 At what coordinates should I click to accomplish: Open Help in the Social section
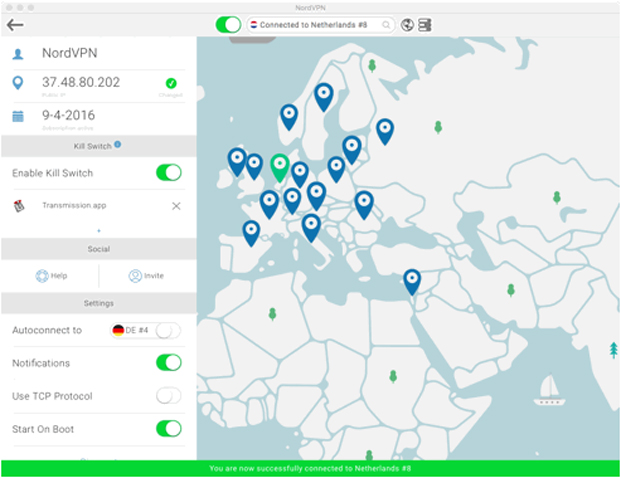[51, 276]
